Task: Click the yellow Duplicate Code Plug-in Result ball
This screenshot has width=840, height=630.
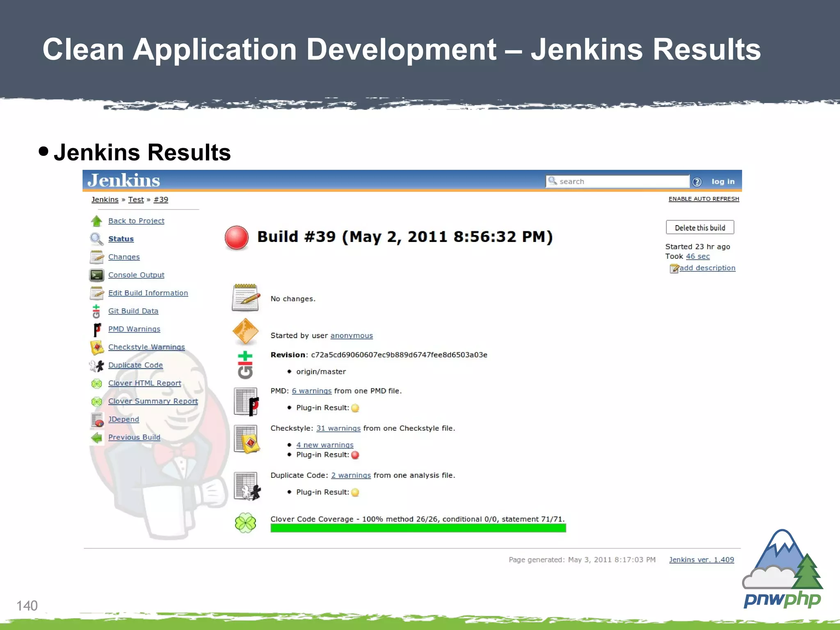Action: pos(355,492)
